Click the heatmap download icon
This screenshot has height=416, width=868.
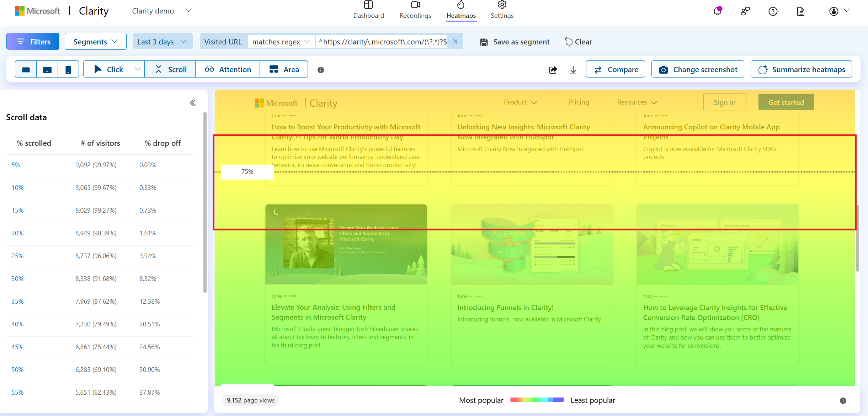(573, 70)
